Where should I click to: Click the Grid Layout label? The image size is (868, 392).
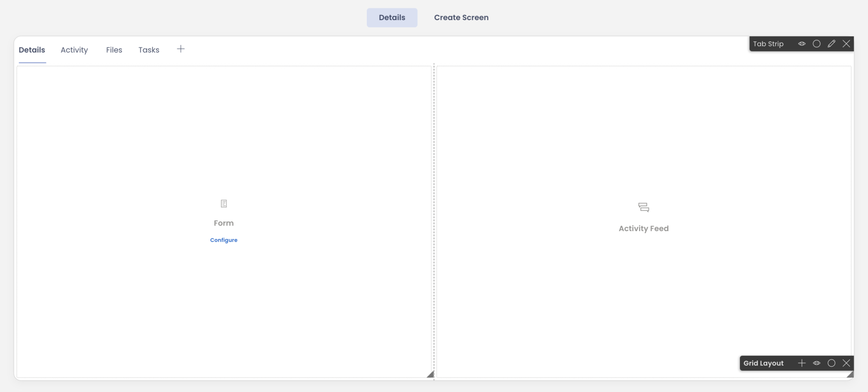tap(764, 363)
